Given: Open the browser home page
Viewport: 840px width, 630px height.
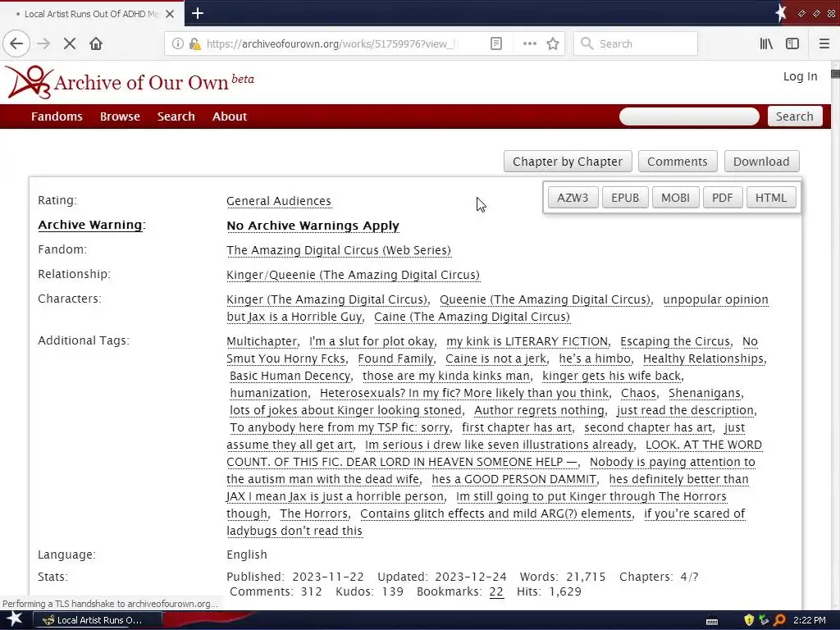Looking at the screenshot, I should [x=96, y=44].
